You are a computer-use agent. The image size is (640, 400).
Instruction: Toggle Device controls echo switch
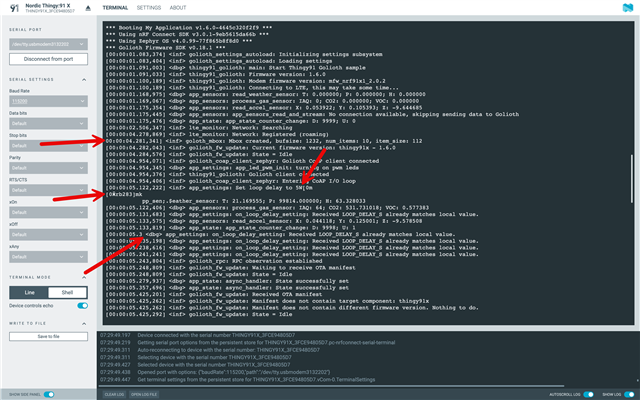tap(82, 306)
